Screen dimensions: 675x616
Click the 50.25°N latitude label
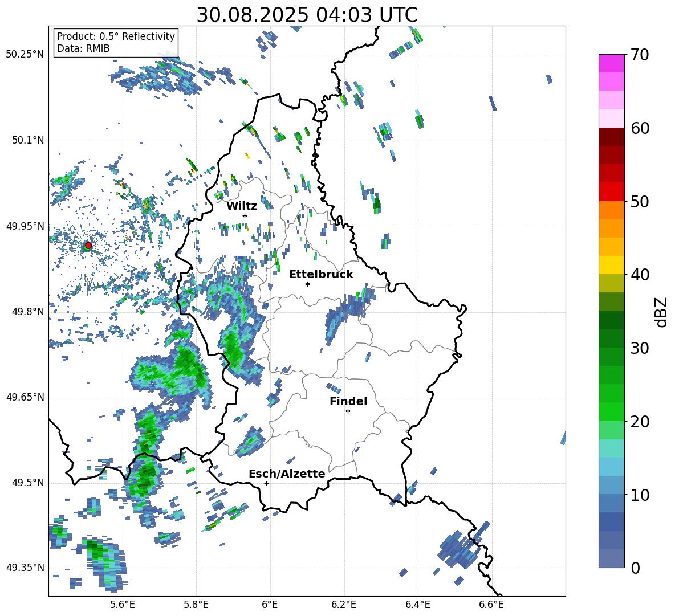[x=25, y=55]
